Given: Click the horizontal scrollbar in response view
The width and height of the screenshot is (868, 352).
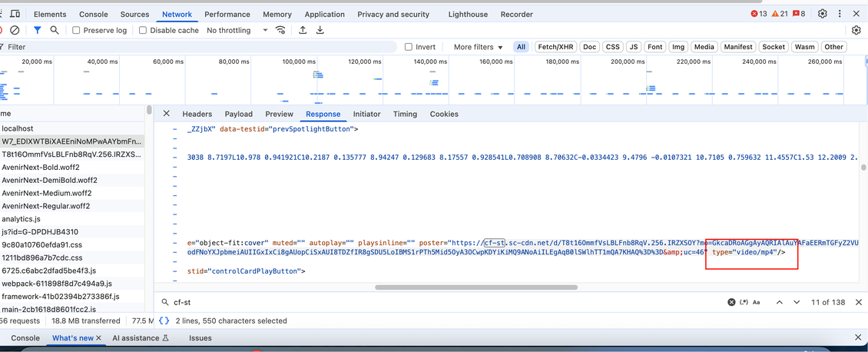Looking at the screenshot, I should click(476, 287).
